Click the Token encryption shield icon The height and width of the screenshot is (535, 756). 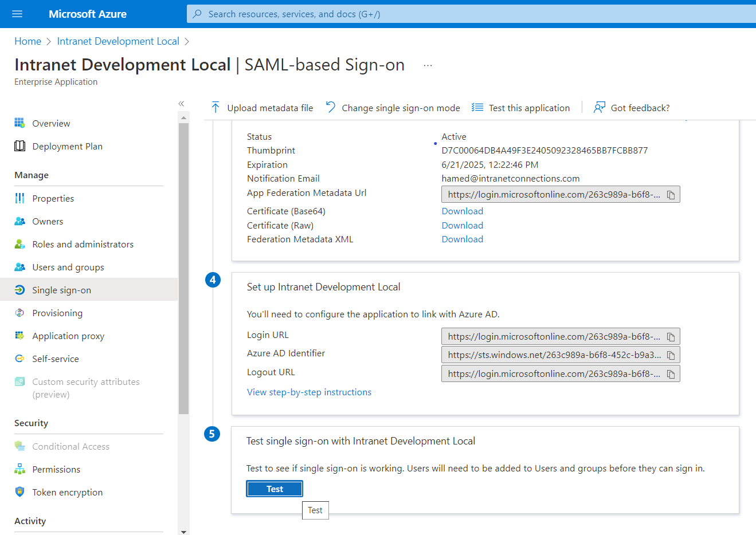(19, 492)
